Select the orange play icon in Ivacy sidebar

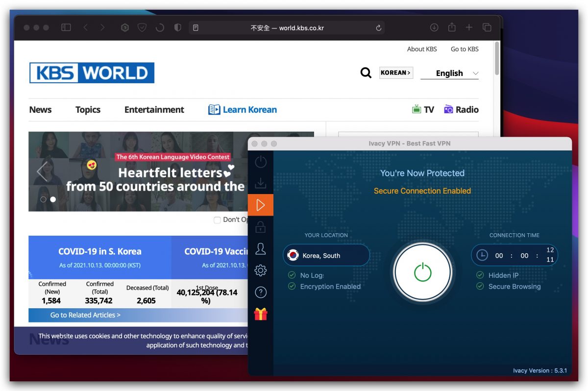(x=261, y=205)
